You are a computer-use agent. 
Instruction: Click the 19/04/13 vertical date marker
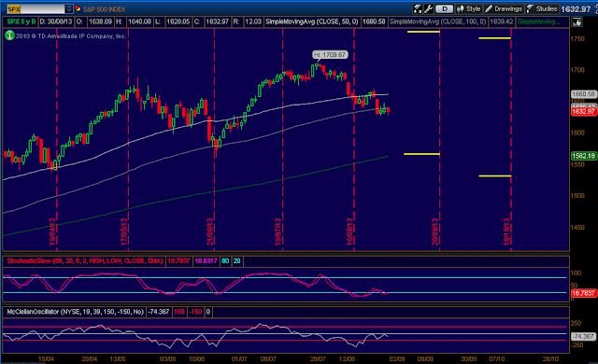coord(53,231)
